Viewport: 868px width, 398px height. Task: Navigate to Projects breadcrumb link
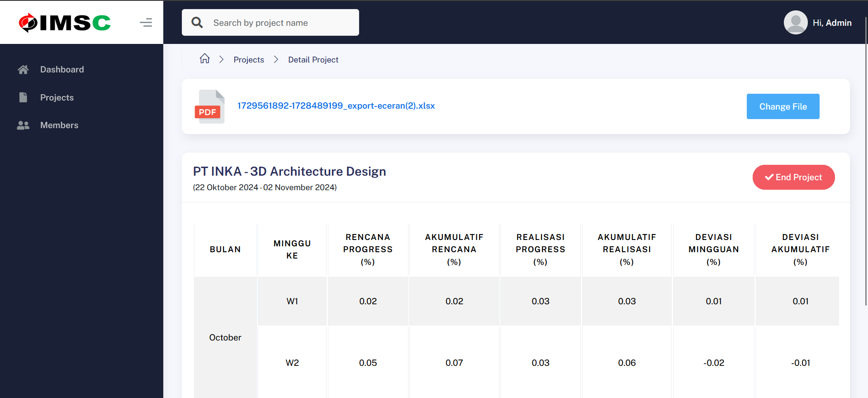click(248, 60)
